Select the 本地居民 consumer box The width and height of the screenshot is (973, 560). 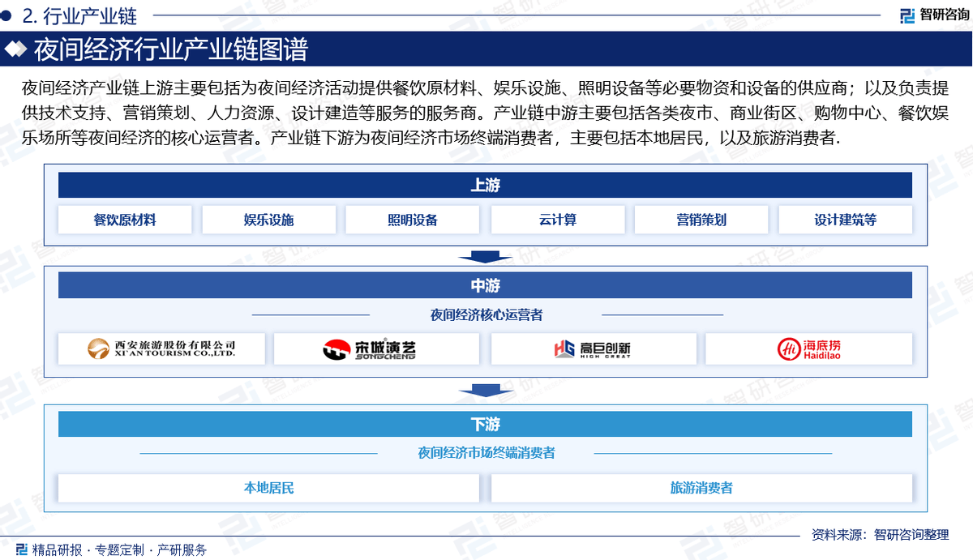coord(269,488)
